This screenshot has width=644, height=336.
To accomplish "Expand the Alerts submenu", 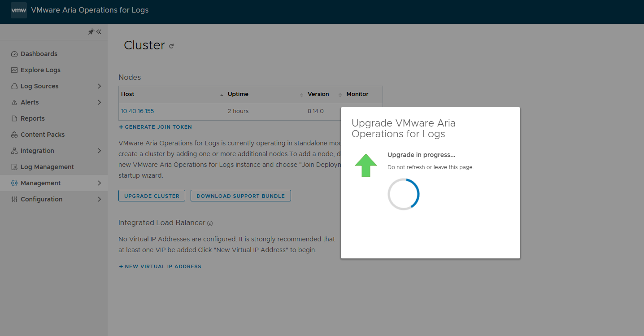I will coord(99,102).
